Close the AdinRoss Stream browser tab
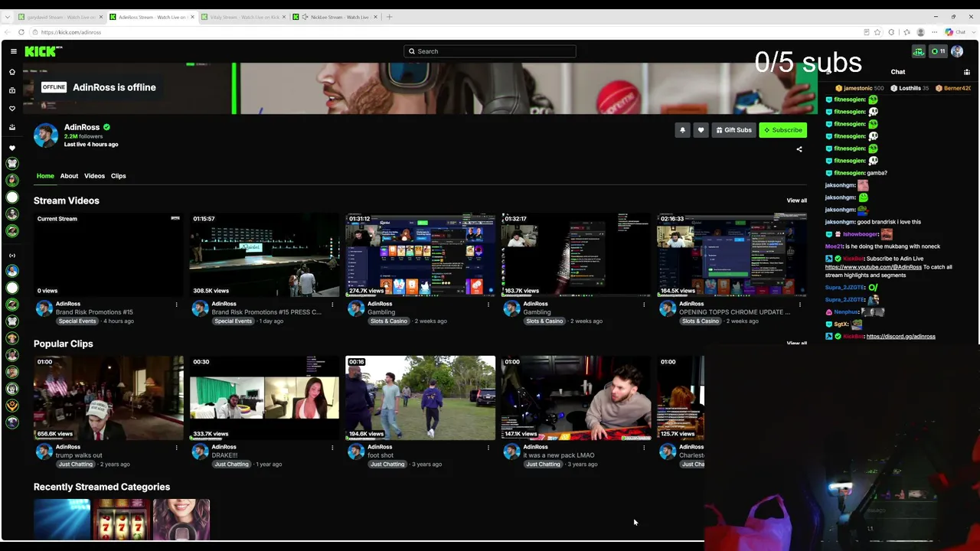This screenshot has width=980, height=551. coord(192,17)
